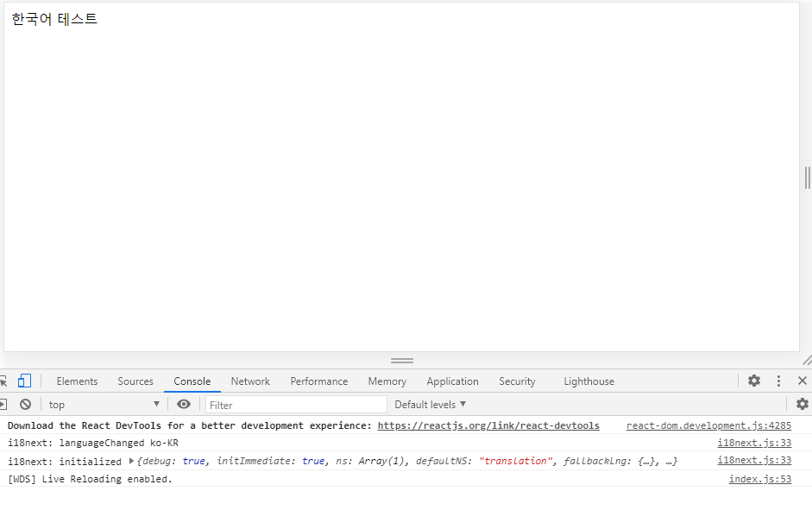Select the 'i18next: languageChanged ko-KR' message

pyautogui.click(x=93, y=444)
